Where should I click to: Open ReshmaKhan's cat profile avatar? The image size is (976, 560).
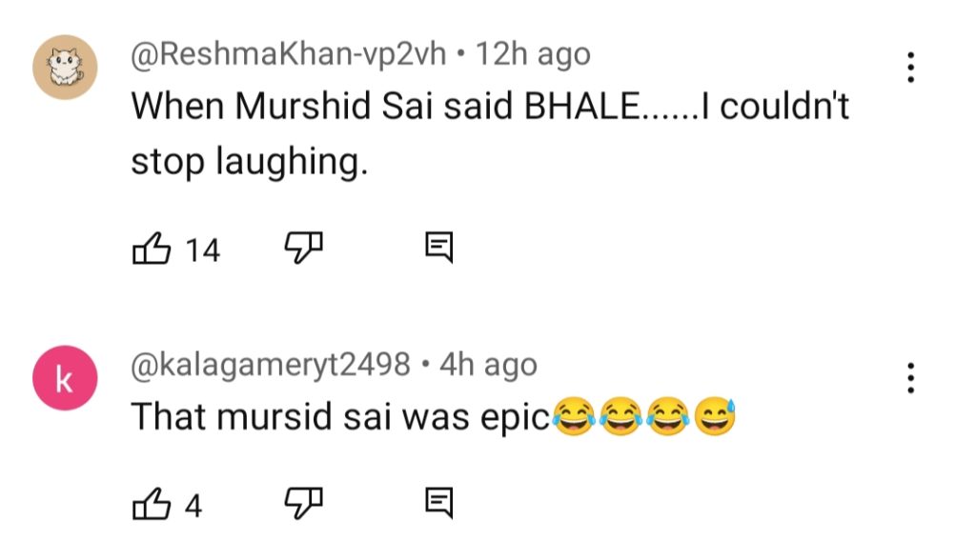(65, 67)
